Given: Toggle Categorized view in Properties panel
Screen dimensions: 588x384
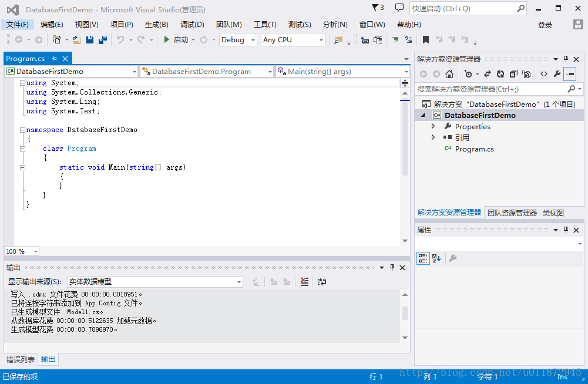Looking at the screenshot, I should tap(423, 258).
